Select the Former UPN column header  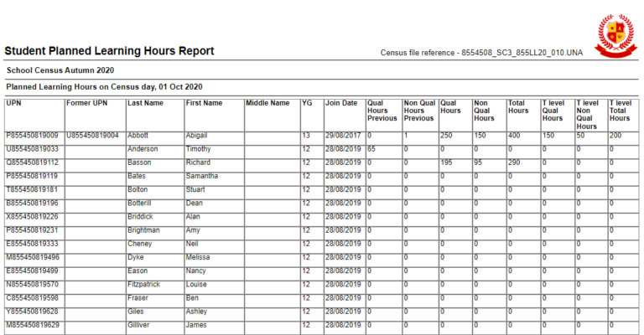(x=87, y=104)
